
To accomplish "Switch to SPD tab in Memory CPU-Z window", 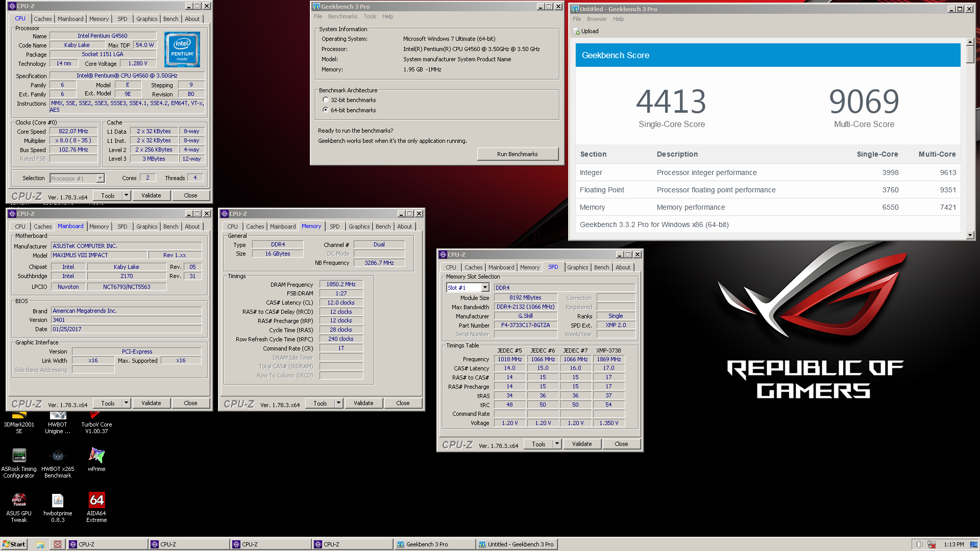I will pos(335,227).
